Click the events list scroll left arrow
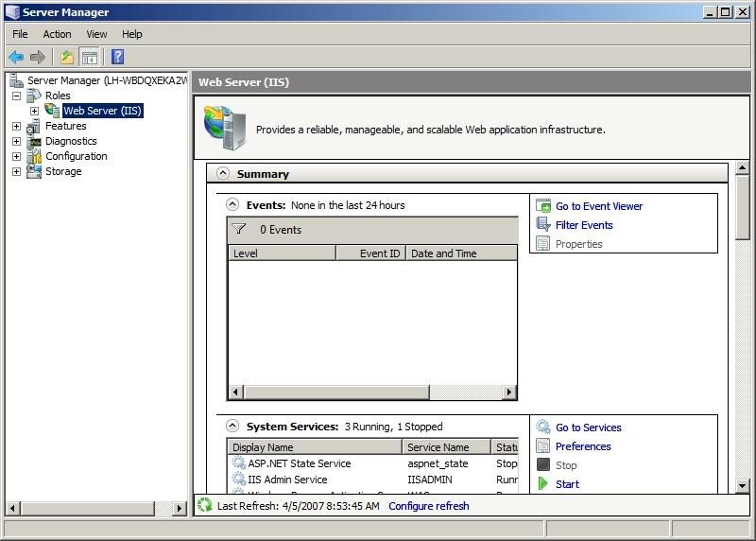The image size is (756, 541). tap(235, 392)
